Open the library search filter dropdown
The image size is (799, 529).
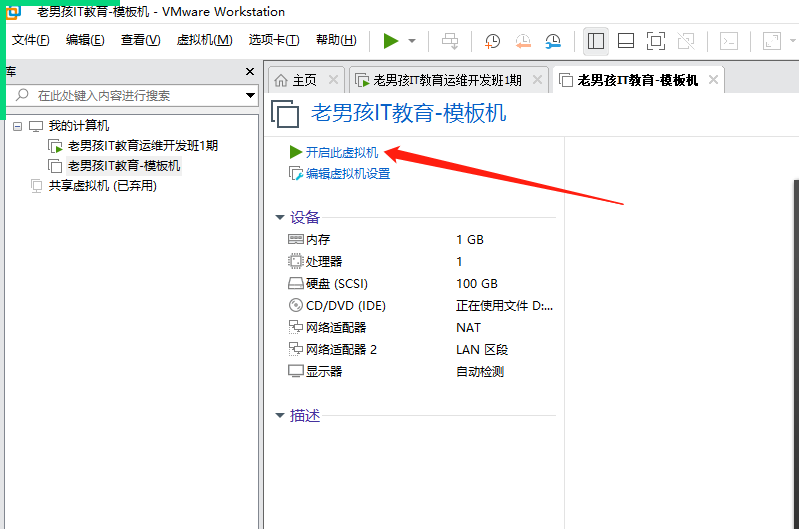point(250,95)
